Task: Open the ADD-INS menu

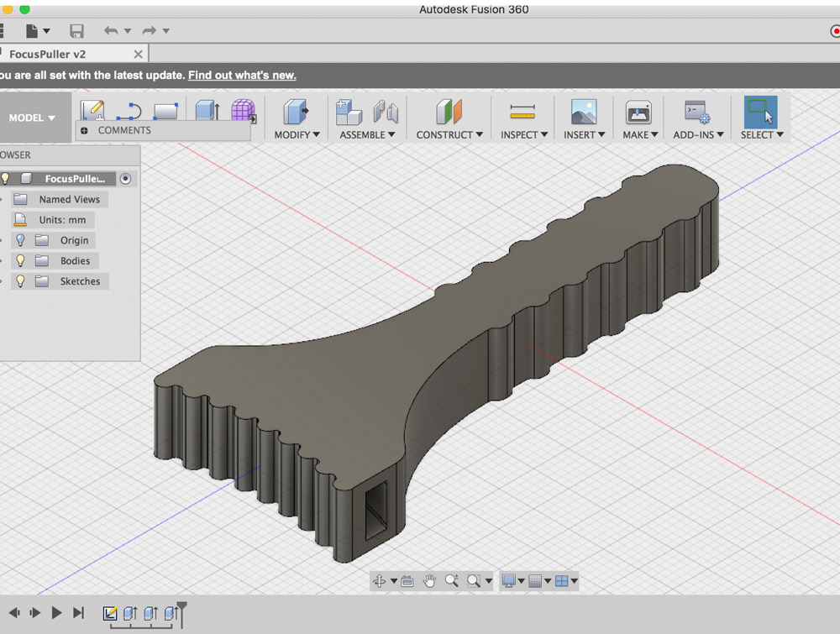Action: click(x=699, y=135)
